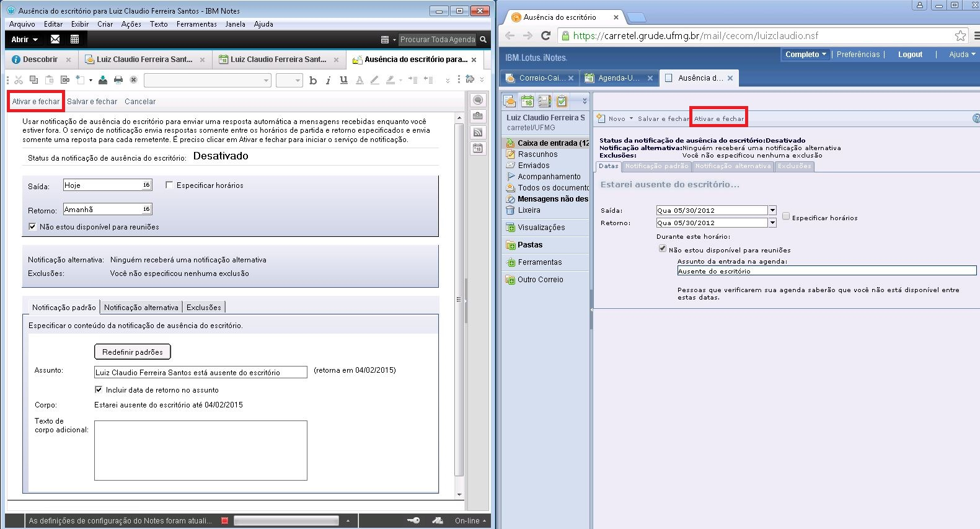The width and height of the screenshot is (980, 529).
Task: Open the Abrir dropdown in Notes
Action: coord(25,39)
